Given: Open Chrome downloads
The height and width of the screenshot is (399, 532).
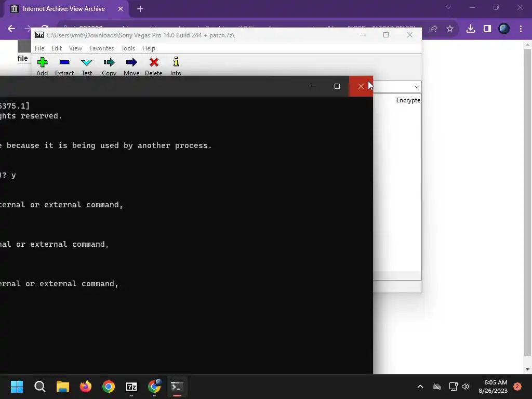Looking at the screenshot, I should click(470, 29).
